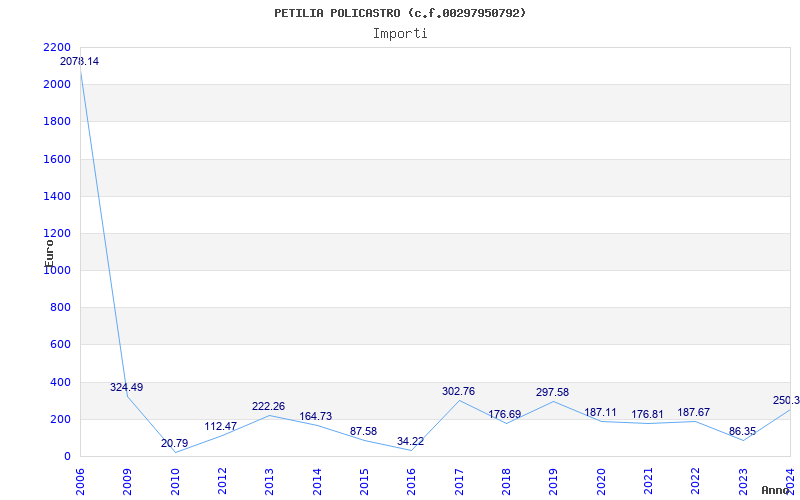Click the x-axis year 2018

(506, 481)
